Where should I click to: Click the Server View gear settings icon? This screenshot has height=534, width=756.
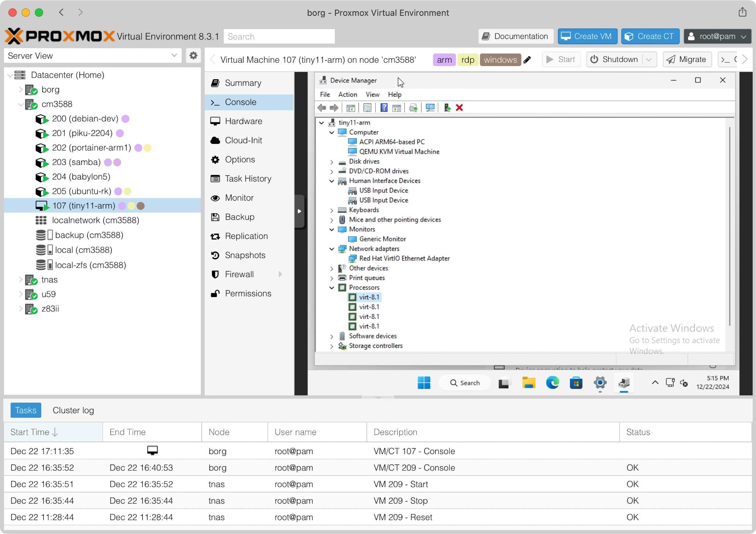[x=193, y=56]
